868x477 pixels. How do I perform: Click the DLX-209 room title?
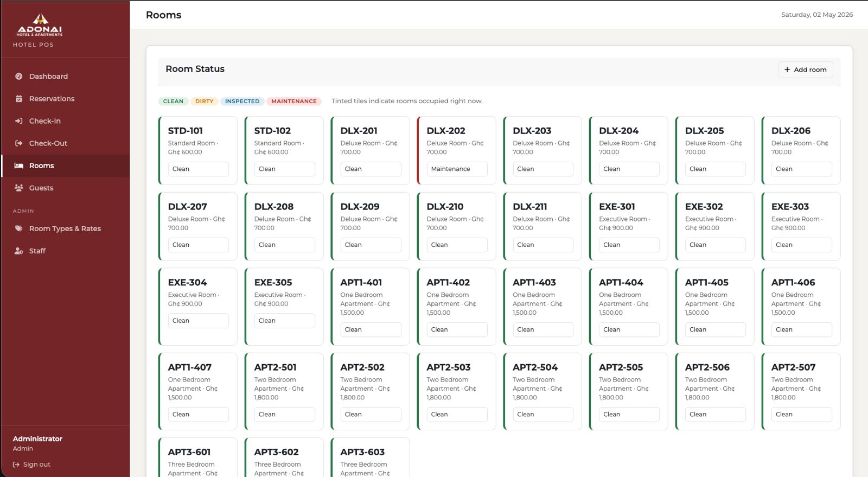[360, 207]
